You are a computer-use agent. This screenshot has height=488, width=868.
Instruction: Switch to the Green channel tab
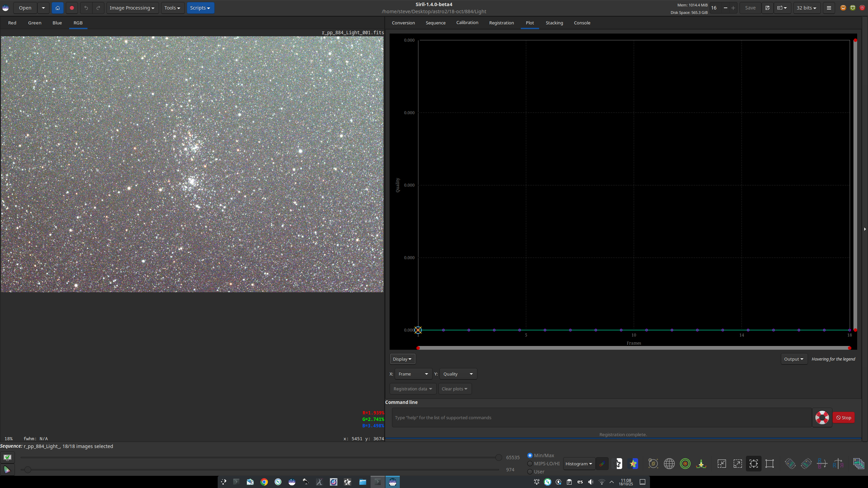(35, 23)
